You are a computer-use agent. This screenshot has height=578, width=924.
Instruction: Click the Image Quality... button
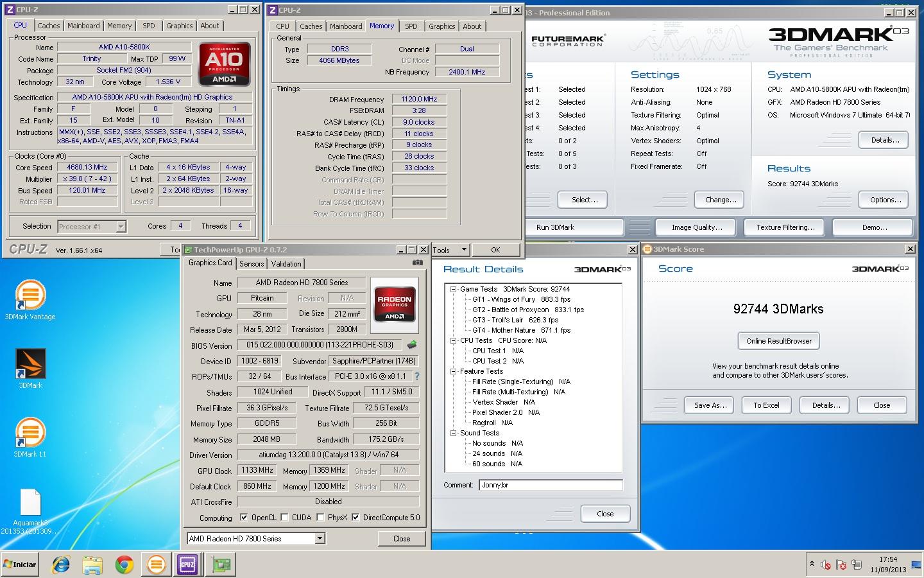click(697, 227)
